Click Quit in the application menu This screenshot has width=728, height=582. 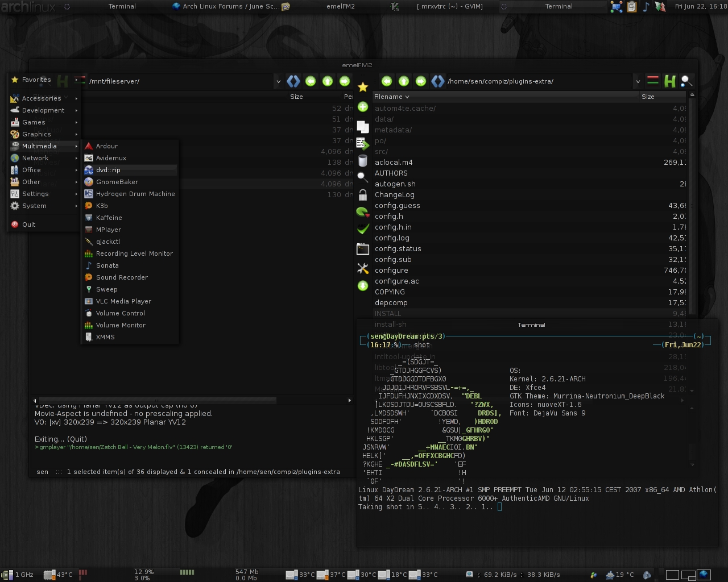[28, 225]
